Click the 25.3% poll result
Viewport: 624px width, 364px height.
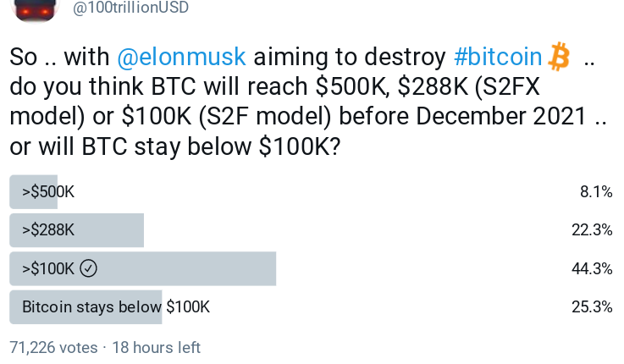[x=592, y=306]
